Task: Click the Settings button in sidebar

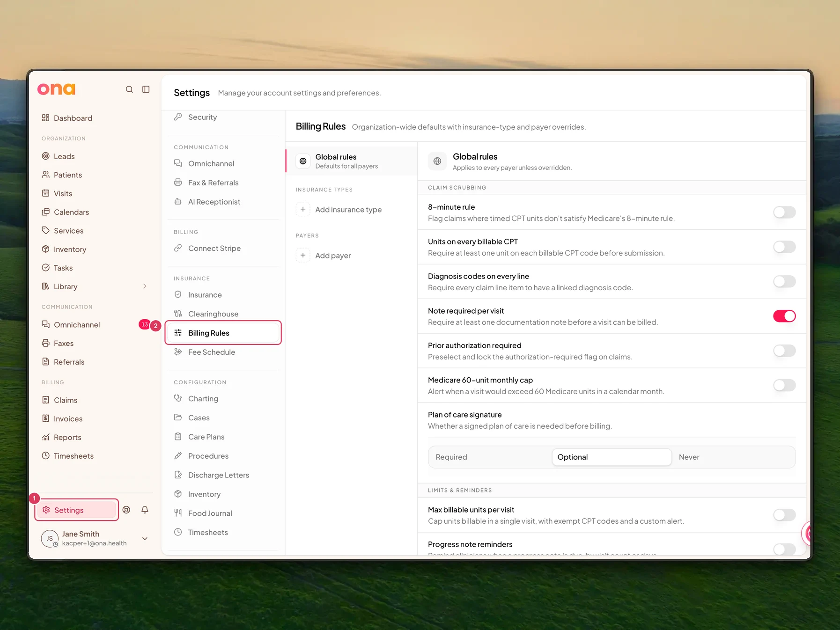Action: click(77, 510)
